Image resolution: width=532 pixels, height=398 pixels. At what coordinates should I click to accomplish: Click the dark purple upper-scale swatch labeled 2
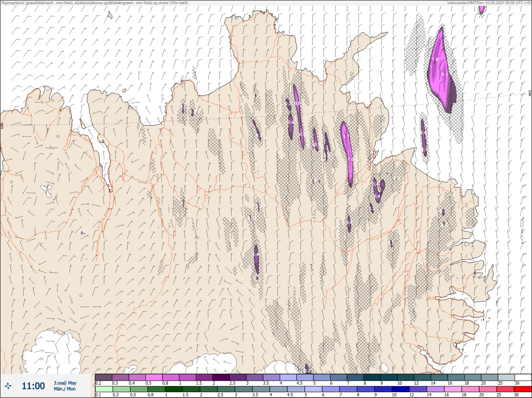click(221, 377)
